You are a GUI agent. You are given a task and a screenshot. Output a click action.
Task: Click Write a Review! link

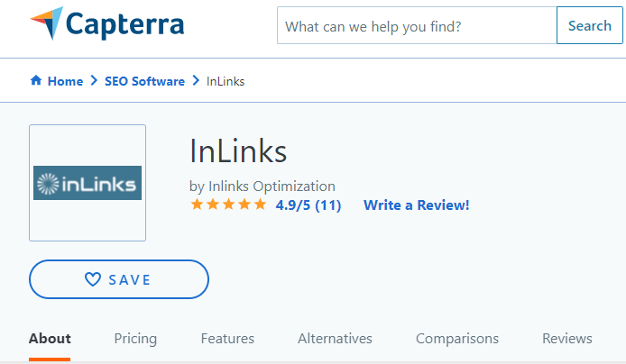[416, 205]
